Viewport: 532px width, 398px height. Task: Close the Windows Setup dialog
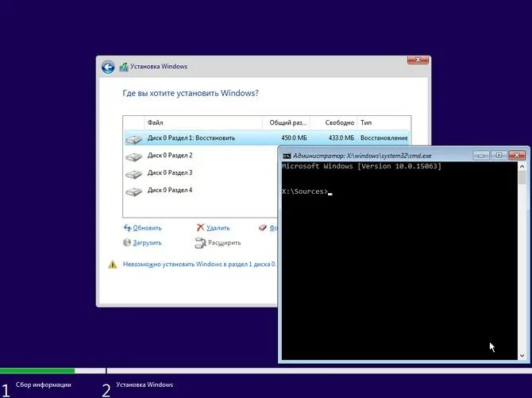(418, 60)
